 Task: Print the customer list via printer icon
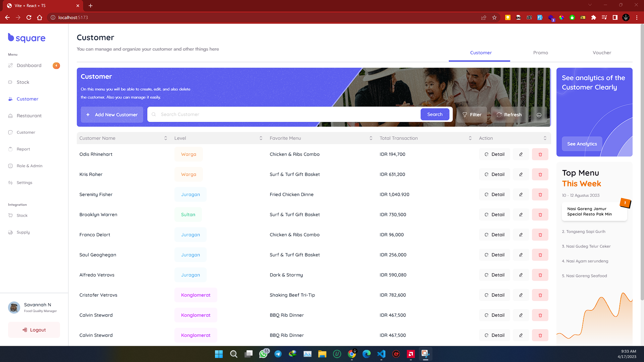tap(539, 115)
